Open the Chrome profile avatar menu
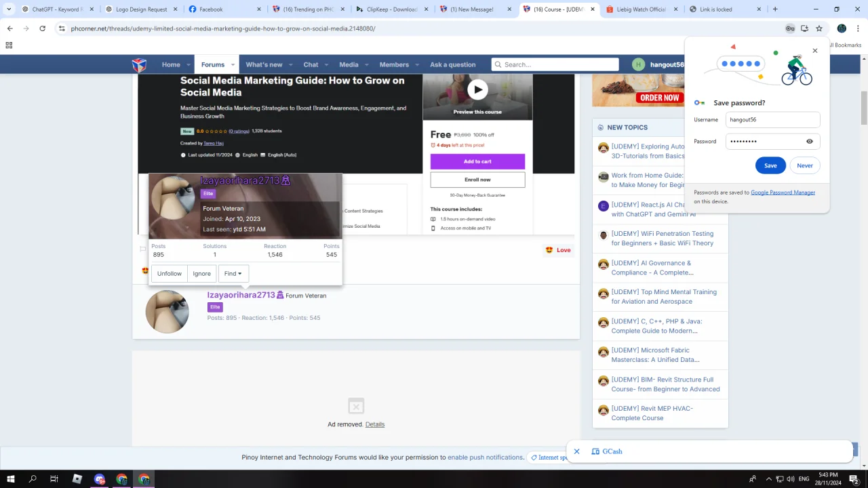868x488 pixels. [x=842, y=28]
